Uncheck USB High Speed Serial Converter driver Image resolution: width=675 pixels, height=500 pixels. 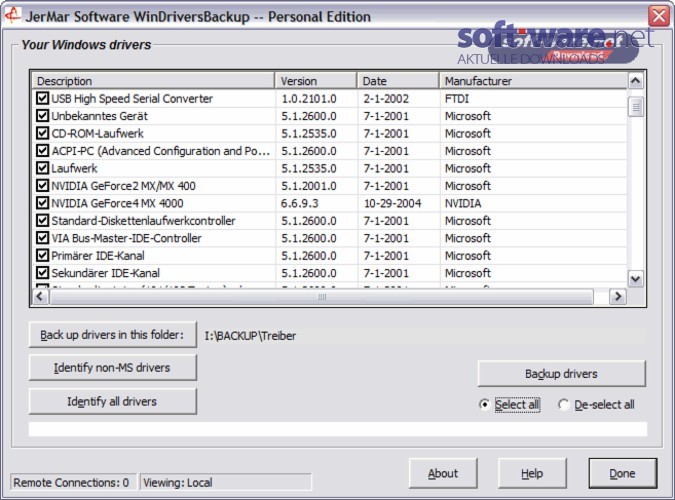[x=42, y=98]
